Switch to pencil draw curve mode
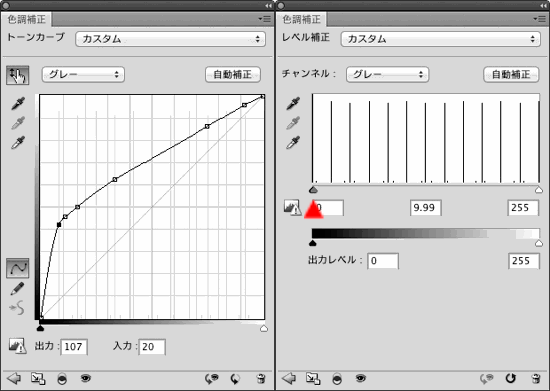550x391 pixels. [x=17, y=288]
